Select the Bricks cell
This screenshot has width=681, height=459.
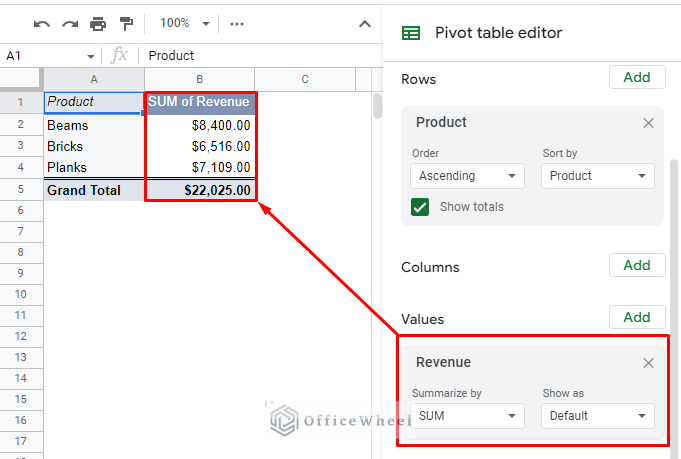tap(94, 146)
